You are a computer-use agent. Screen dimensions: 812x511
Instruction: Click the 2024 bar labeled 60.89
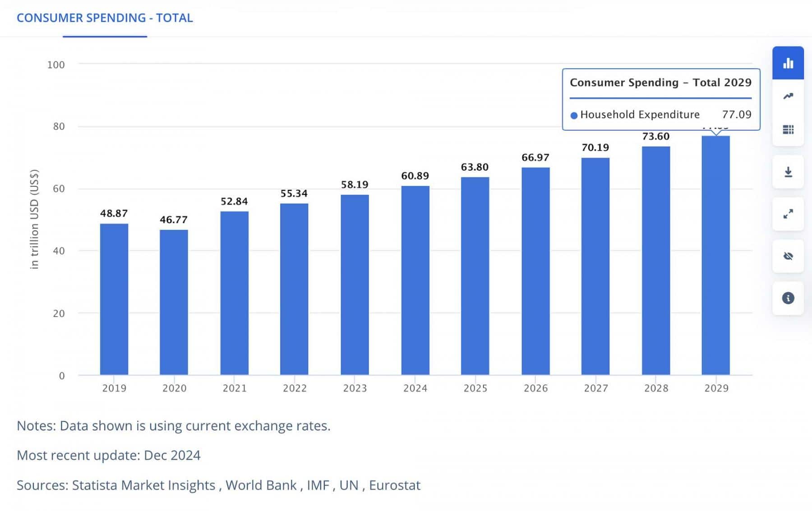pyautogui.click(x=415, y=280)
